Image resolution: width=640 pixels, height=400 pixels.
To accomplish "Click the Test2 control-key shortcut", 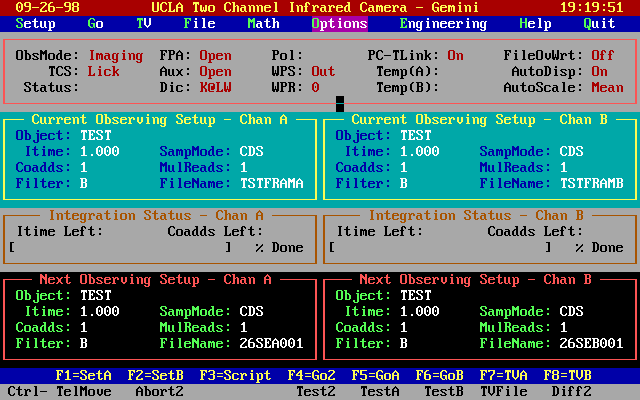I will 316,391.
